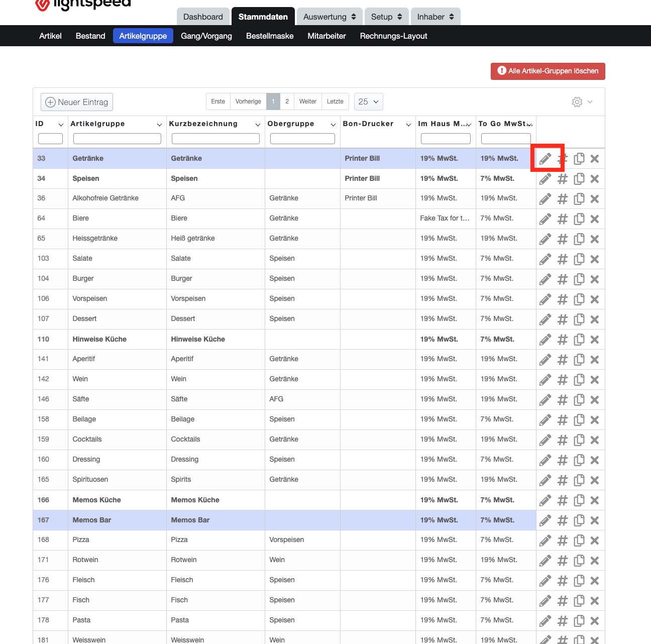Delete the Fisch article group

pyautogui.click(x=595, y=601)
